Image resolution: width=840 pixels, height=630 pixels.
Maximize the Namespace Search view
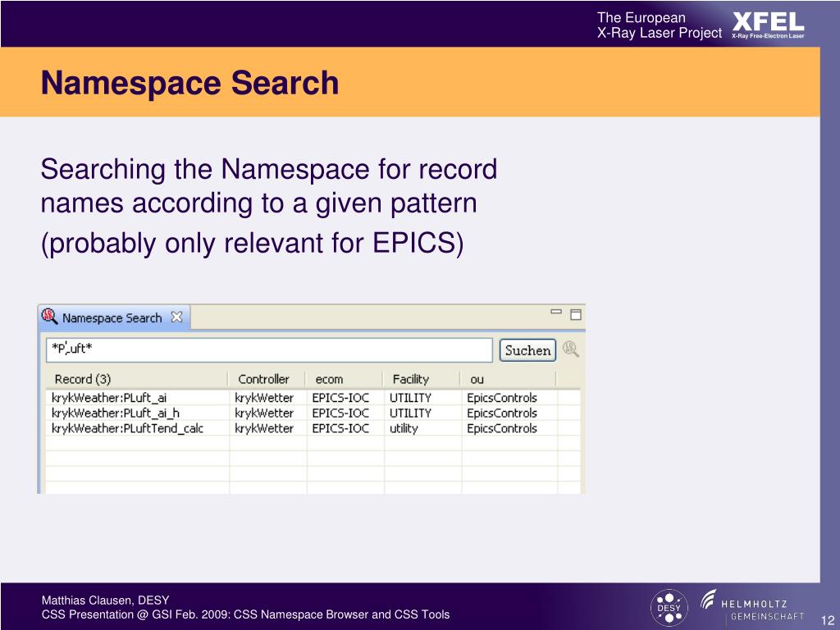coord(575,314)
